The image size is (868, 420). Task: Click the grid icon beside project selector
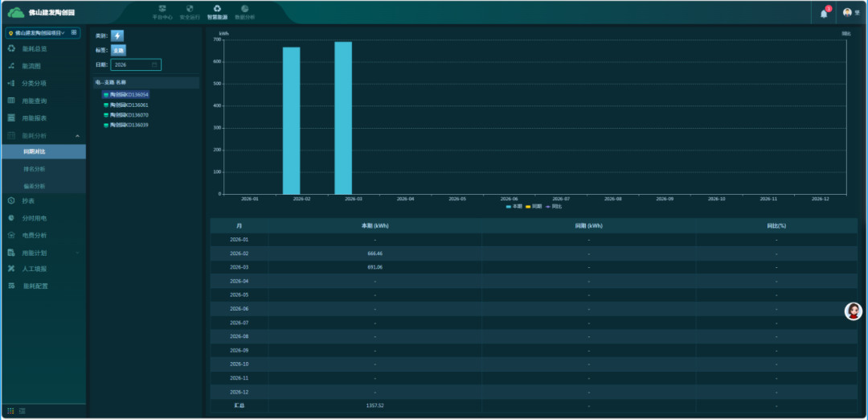point(74,33)
